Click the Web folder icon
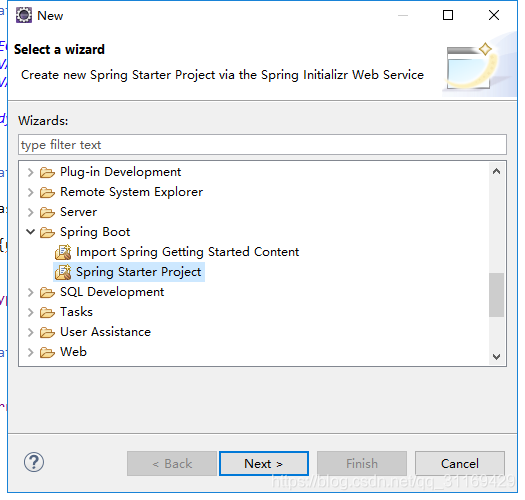The width and height of the screenshot is (525, 500). 47,352
